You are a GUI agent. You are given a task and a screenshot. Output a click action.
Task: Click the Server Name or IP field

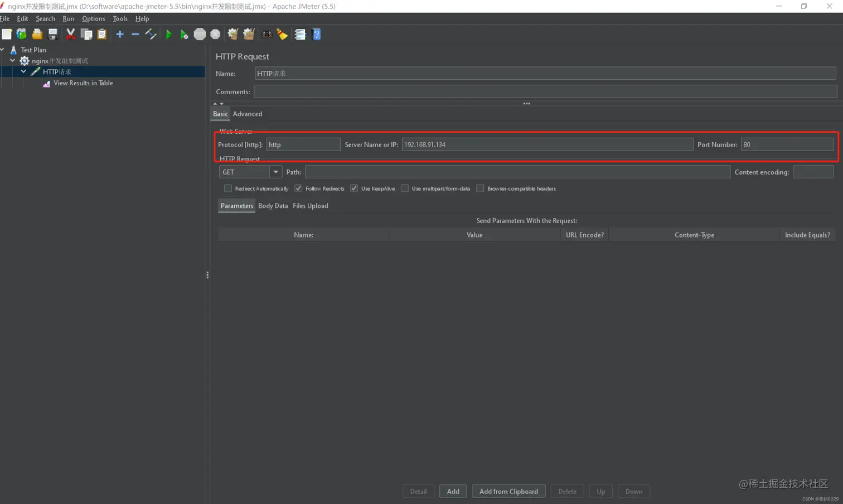coord(547,144)
